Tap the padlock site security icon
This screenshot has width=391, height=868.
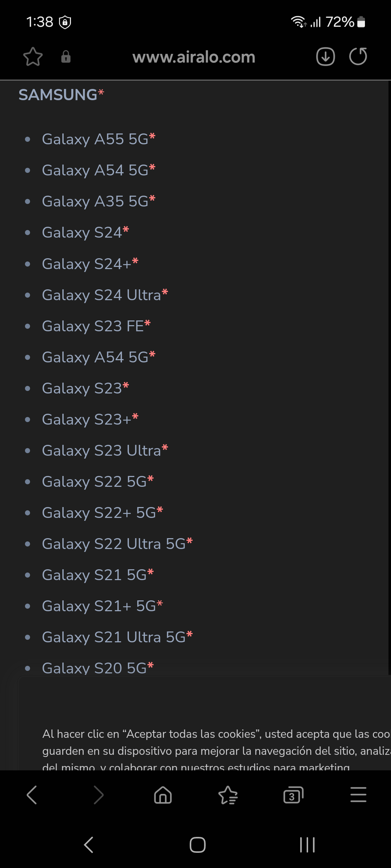(x=66, y=57)
